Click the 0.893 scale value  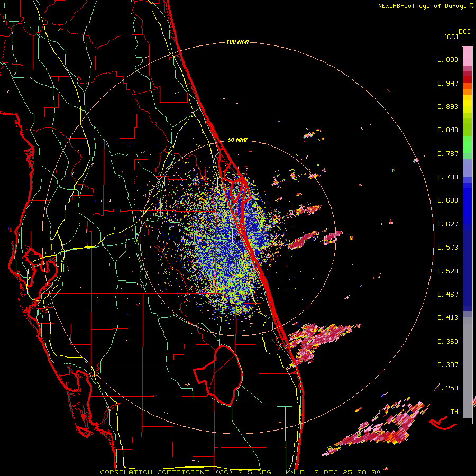(448, 106)
